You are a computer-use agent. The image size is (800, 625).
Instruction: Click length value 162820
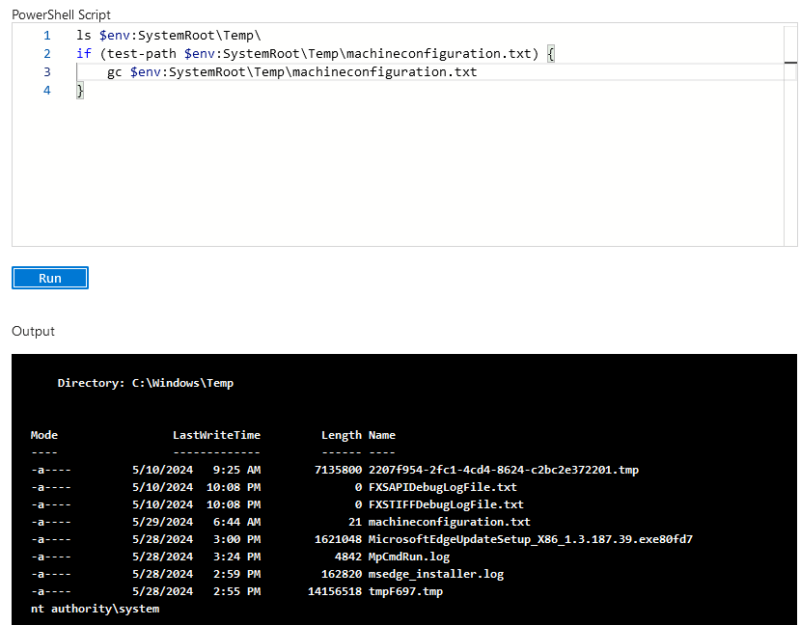[x=341, y=574]
